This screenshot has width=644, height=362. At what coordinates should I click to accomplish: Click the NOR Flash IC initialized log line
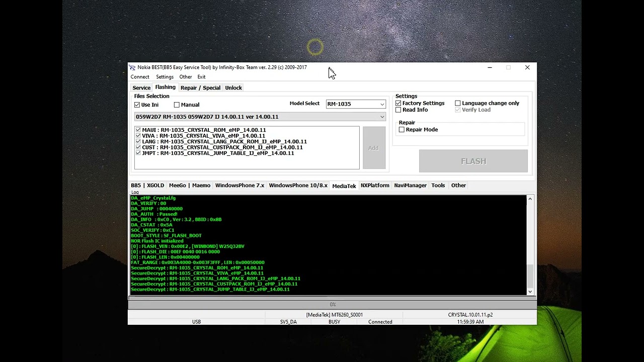157,241
